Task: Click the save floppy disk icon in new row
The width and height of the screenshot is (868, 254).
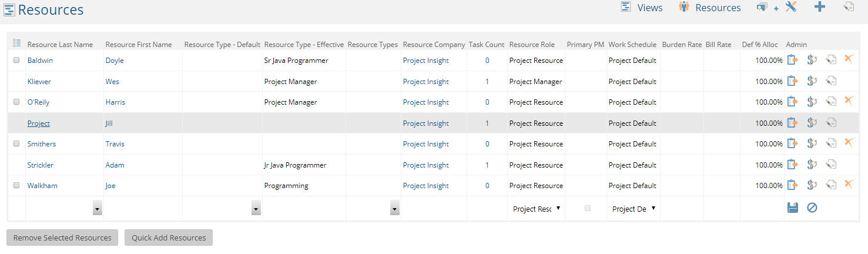Action: [792, 208]
